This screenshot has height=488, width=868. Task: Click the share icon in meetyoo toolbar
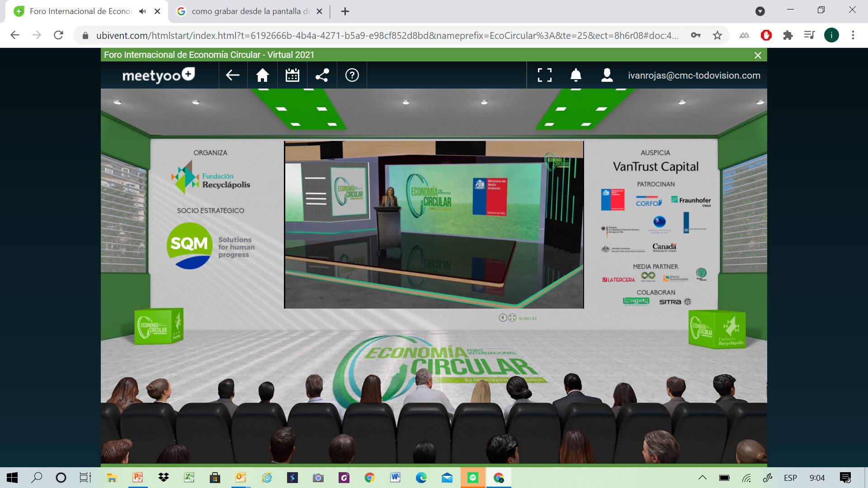tap(322, 75)
